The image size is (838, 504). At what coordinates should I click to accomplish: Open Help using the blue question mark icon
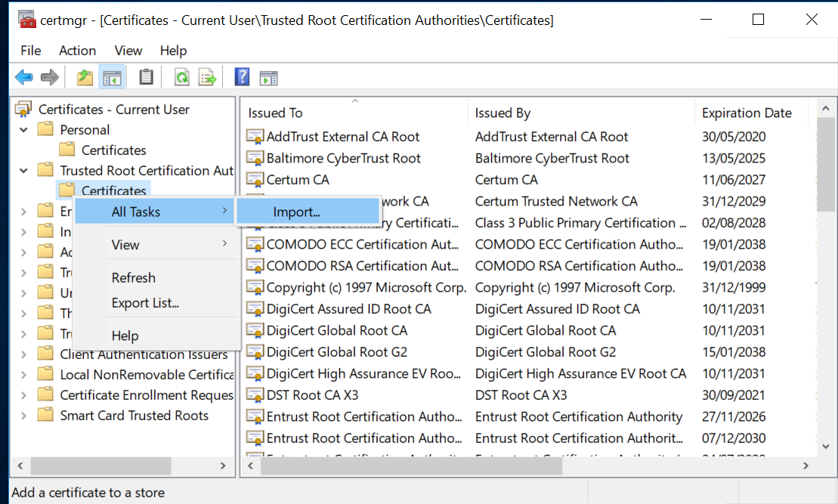point(240,76)
